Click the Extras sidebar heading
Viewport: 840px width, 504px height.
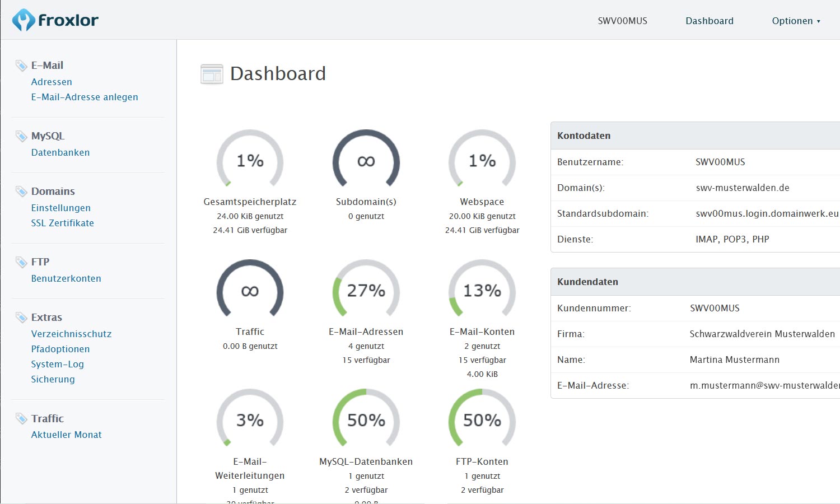(46, 318)
